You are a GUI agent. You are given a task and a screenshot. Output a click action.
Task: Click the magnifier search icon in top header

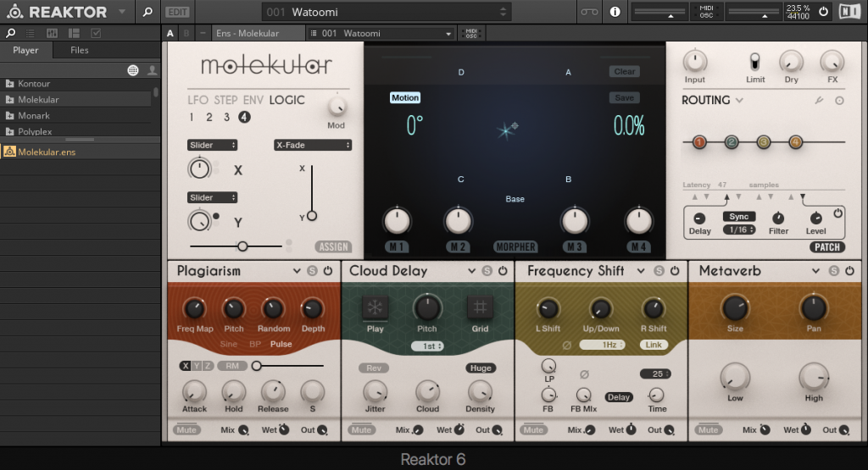(x=147, y=12)
